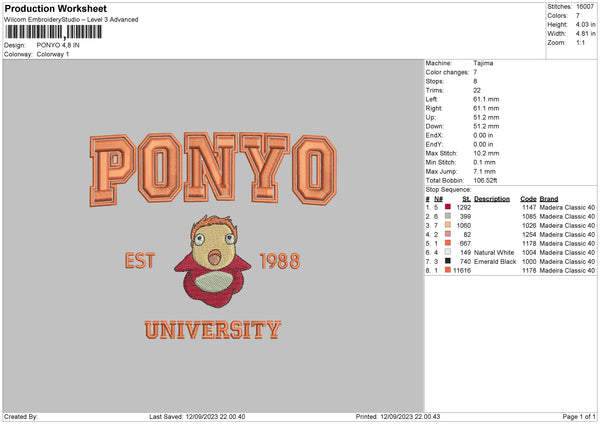Click the orange swatch in the last stop row
Image resolution: width=600 pixels, height=424 pixels.
(447, 270)
